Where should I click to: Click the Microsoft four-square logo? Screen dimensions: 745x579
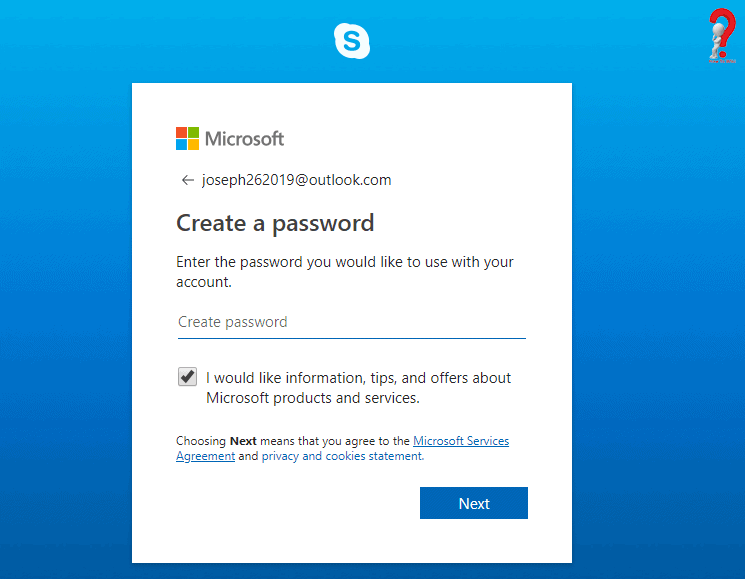(187, 138)
